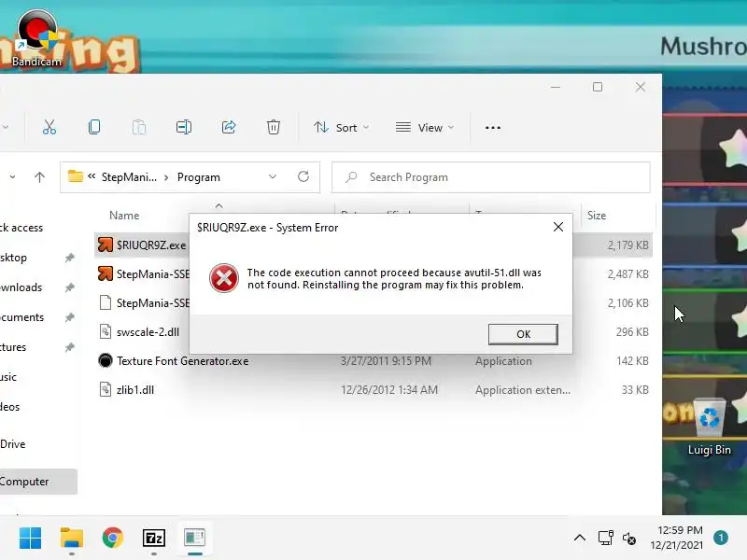
Task: Select the zlib1.dll file
Action: [135, 390]
